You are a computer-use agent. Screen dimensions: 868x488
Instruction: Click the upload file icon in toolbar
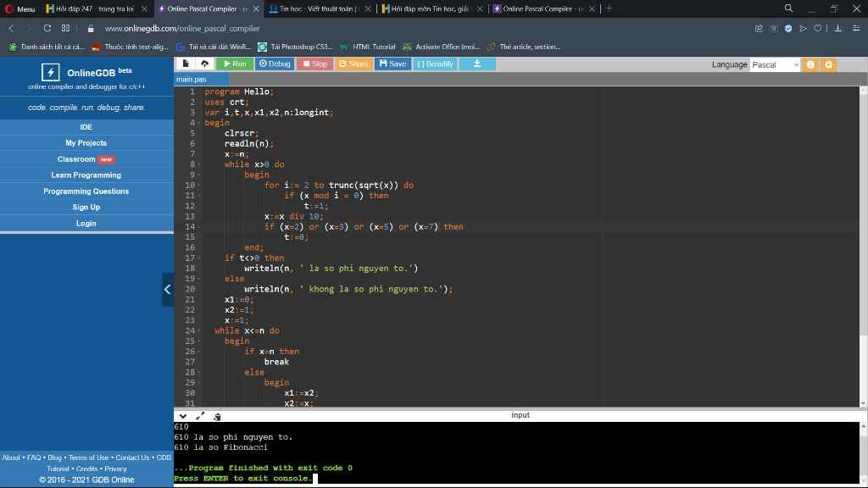(x=205, y=64)
